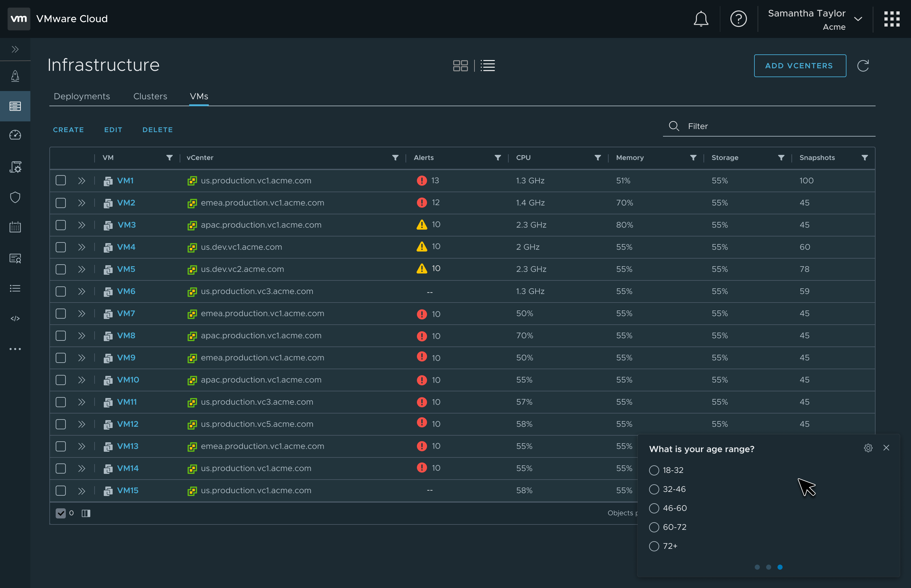The image size is (911, 588).
Task: Expand the VM4 row details
Action: pos(81,247)
